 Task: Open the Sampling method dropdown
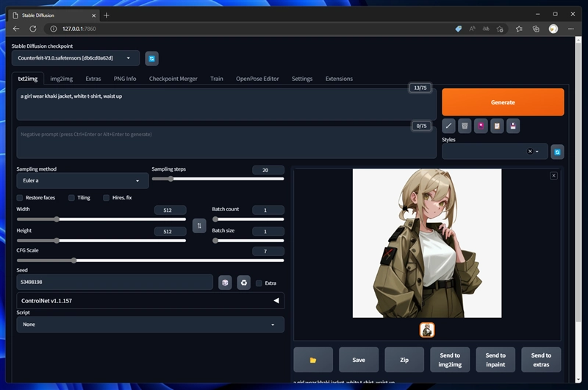(x=82, y=181)
